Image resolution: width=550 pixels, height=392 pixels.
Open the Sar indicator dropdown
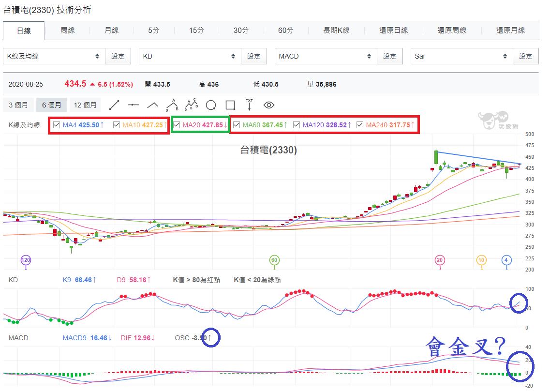coord(462,56)
